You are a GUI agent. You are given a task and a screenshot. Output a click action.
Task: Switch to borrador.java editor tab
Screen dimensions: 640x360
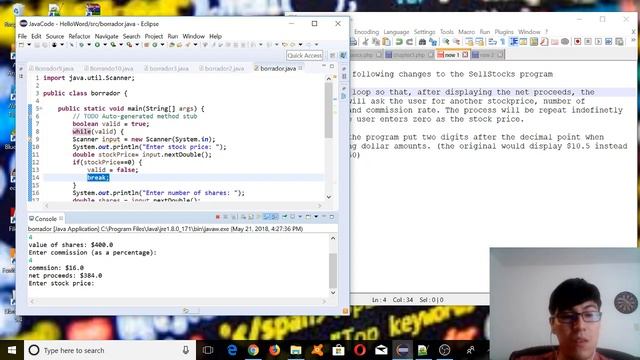(x=278, y=68)
